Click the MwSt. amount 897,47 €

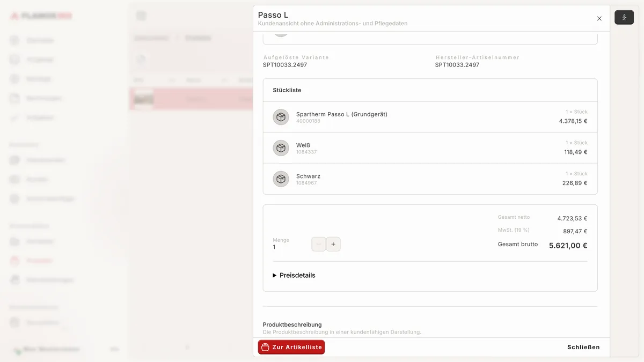point(575,232)
